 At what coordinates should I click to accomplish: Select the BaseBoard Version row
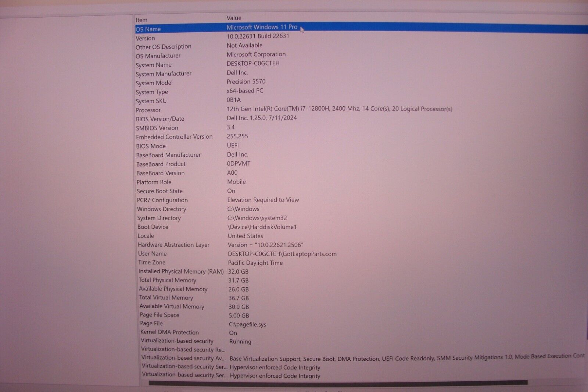pyautogui.click(x=361, y=173)
